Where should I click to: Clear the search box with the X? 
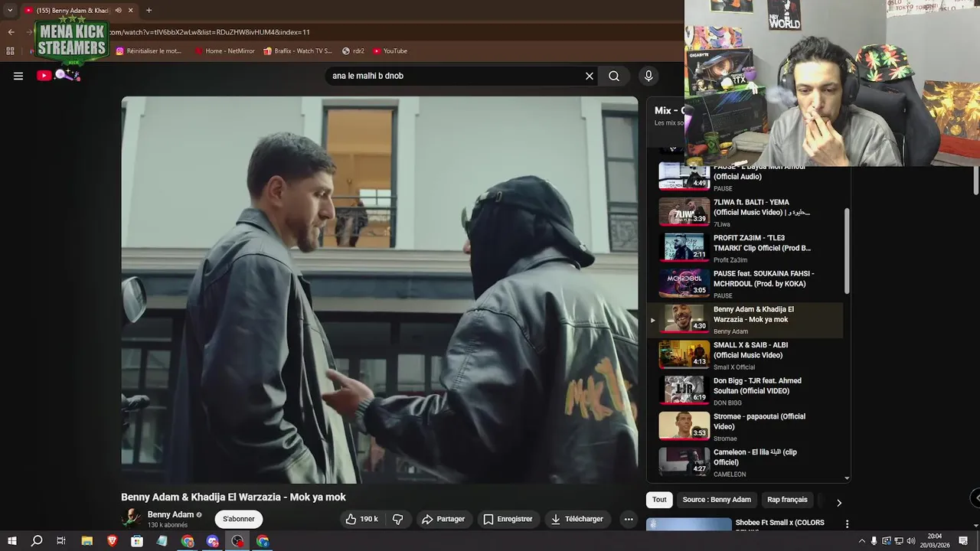pos(590,76)
